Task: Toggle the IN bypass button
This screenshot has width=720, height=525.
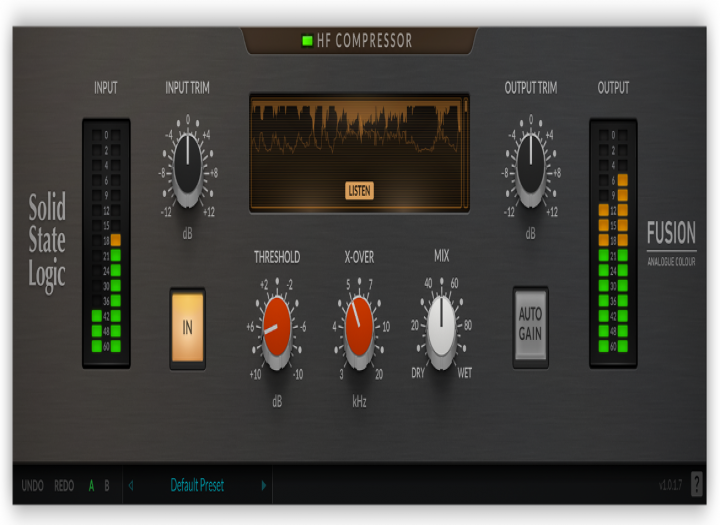Action: pyautogui.click(x=187, y=327)
